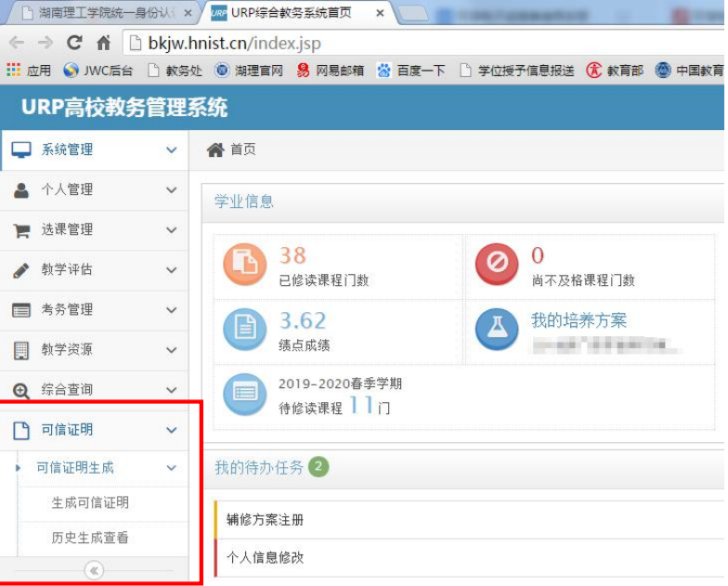Expand the 选课管理 sidebar section
Screen dimensions: 728x586
point(93,229)
